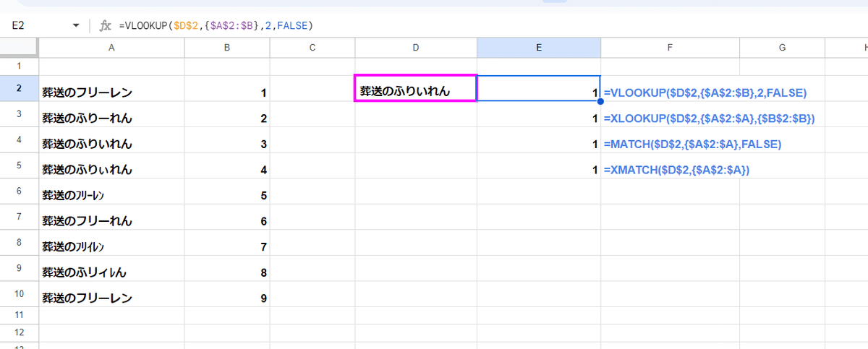Click cell B3 with value 2

227,115
